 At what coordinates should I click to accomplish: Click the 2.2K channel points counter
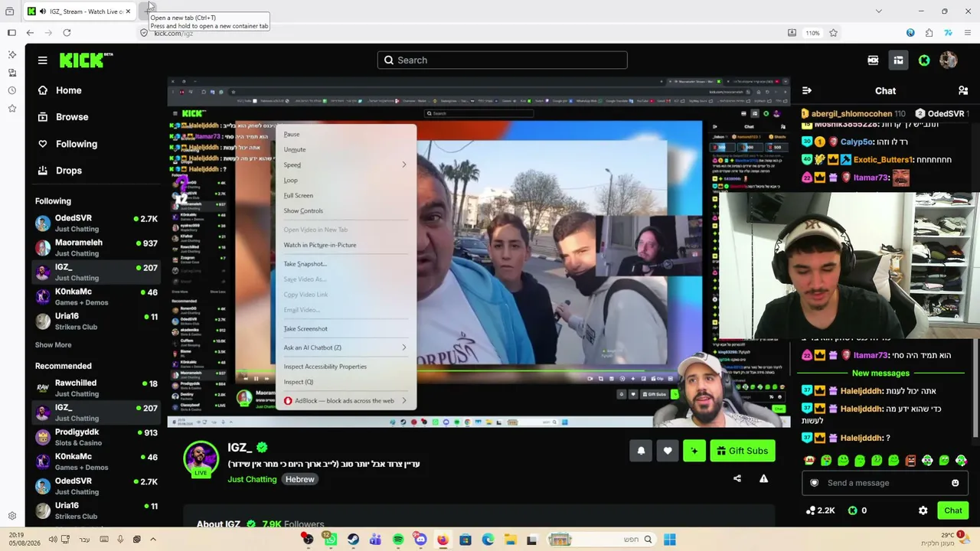[820, 510]
